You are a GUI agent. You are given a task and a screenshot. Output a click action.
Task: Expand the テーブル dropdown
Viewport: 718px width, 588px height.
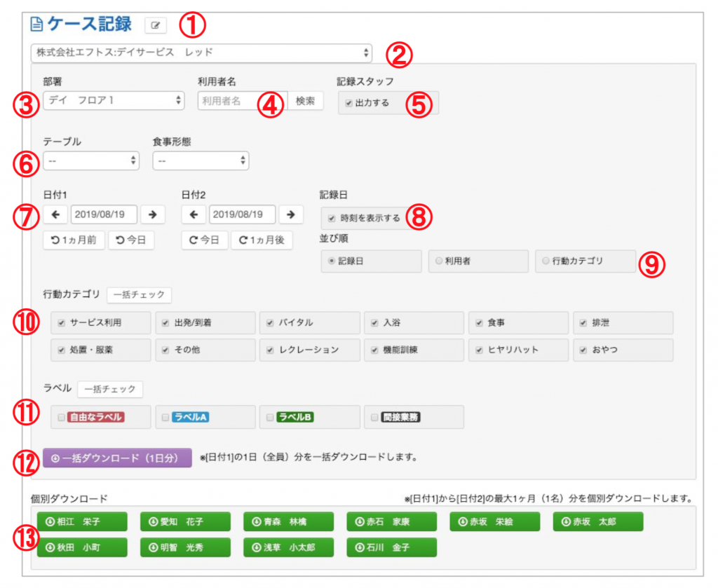91,161
